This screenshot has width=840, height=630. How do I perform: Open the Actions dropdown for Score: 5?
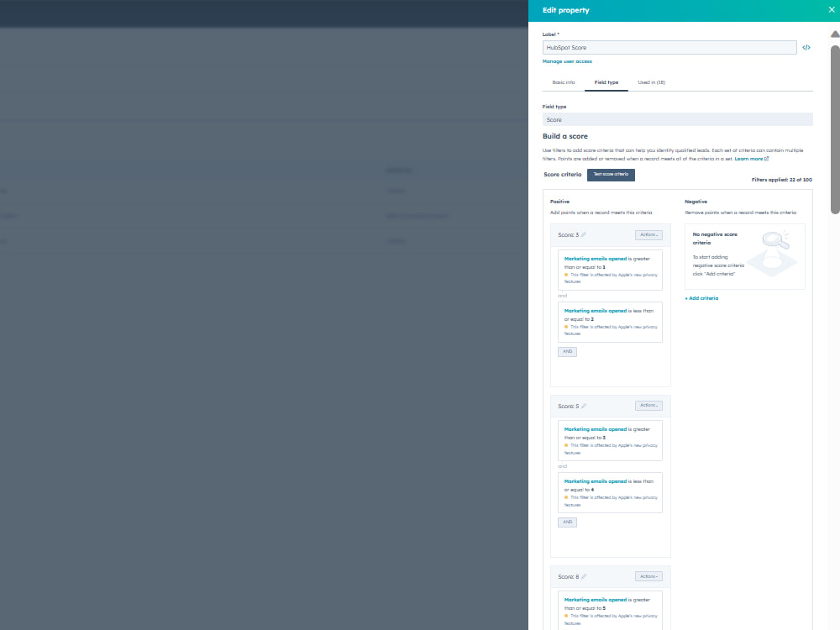tap(648, 405)
